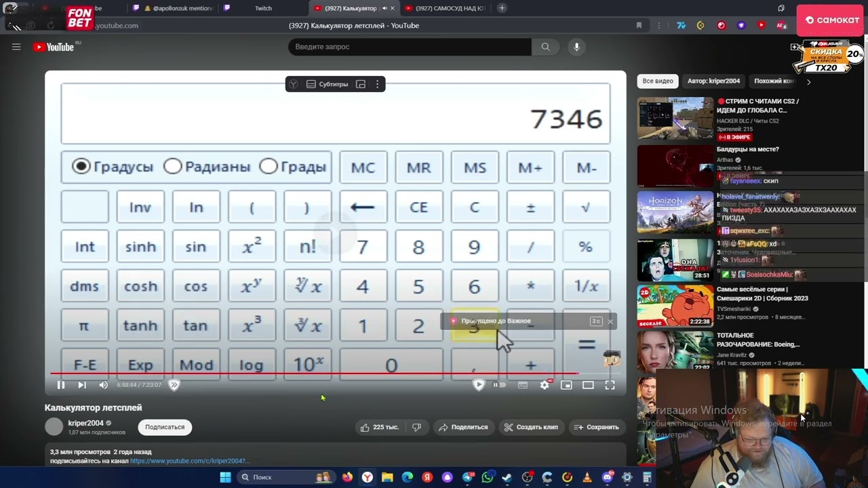Image resolution: width=868 pixels, height=488 pixels.
Task: Open the Балдурцы на месте? stream
Action: (x=748, y=149)
